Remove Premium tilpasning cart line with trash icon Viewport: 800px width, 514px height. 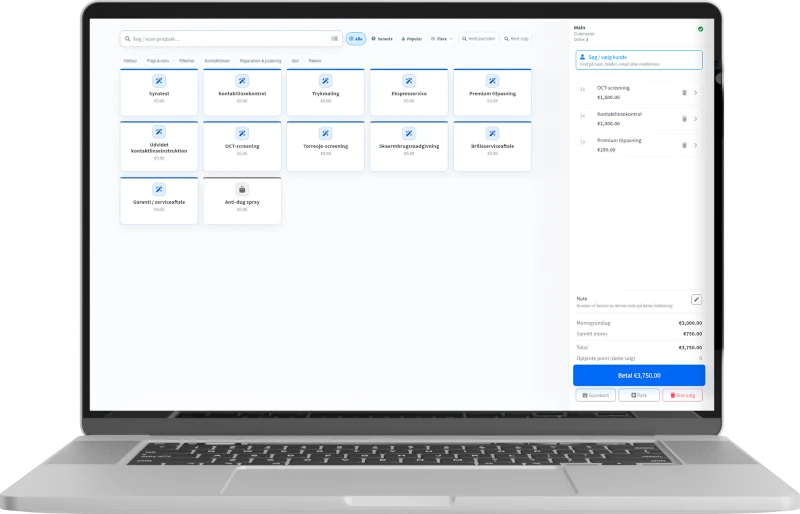684,145
